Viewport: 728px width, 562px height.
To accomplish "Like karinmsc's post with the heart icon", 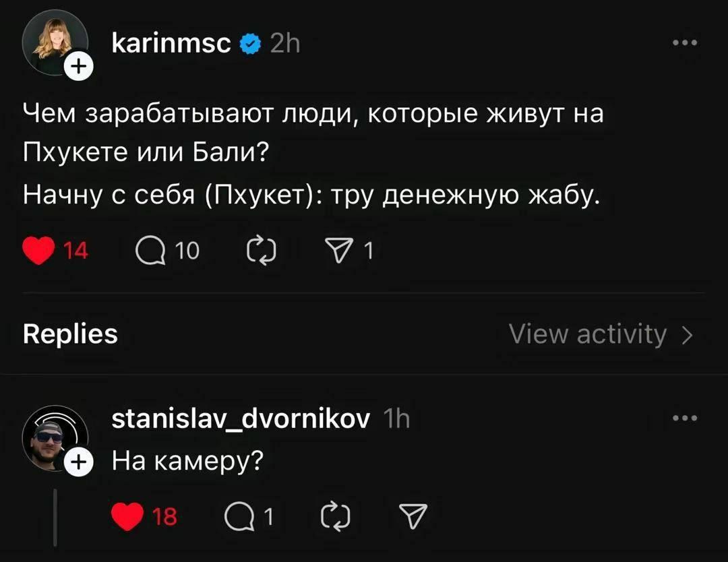I will tap(38, 250).
